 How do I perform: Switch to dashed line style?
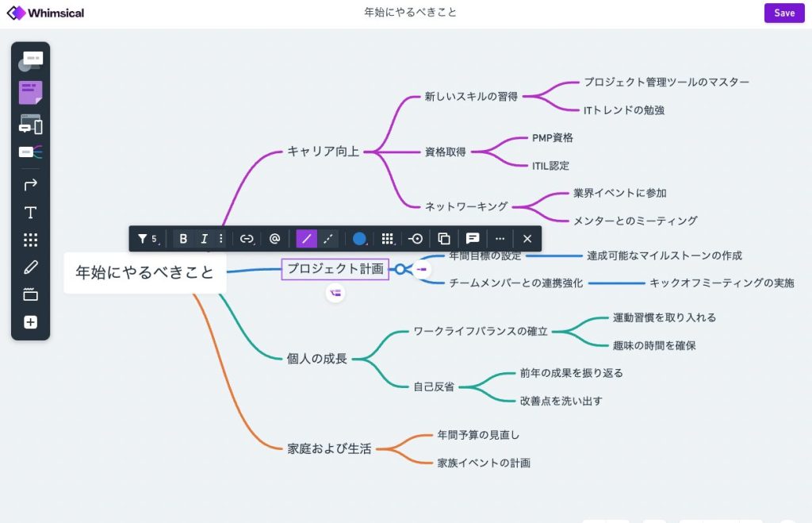pos(327,238)
